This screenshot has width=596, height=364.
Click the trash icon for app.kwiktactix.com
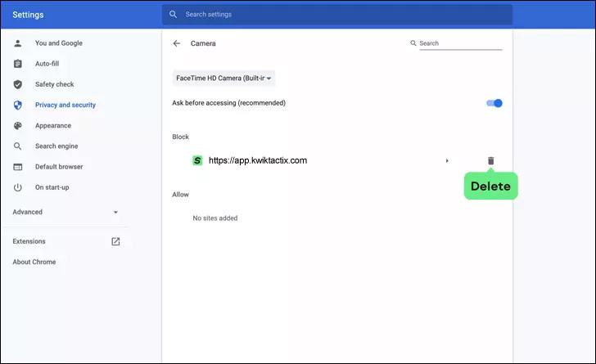click(491, 160)
